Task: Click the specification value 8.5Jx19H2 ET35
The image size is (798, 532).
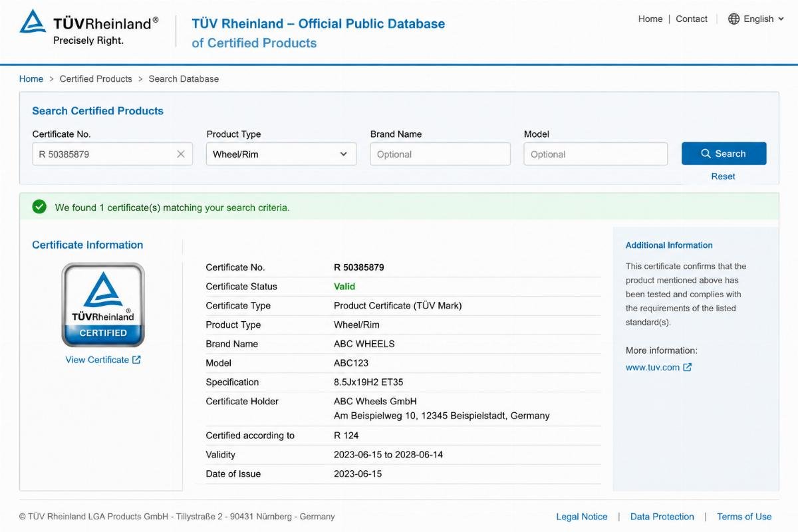Action: [x=368, y=382]
